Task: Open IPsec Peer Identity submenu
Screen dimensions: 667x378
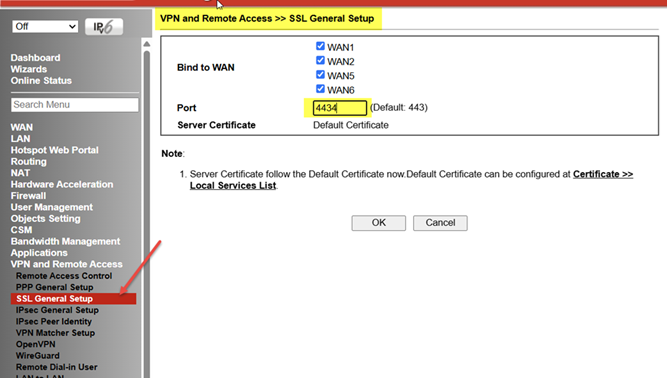Action: pos(54,321)
